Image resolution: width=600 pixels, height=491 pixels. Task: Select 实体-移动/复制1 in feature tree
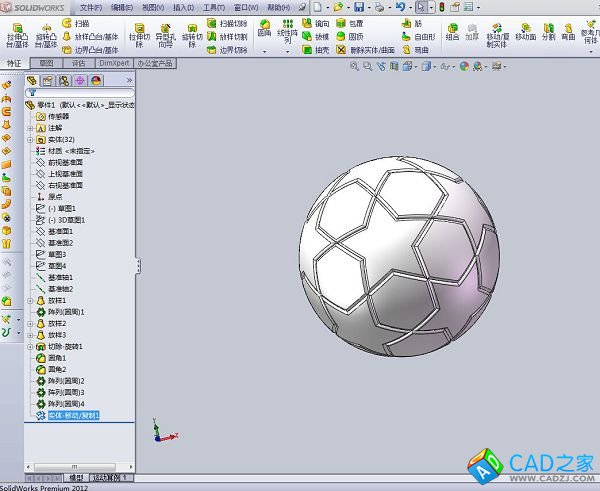coord(73,415)
